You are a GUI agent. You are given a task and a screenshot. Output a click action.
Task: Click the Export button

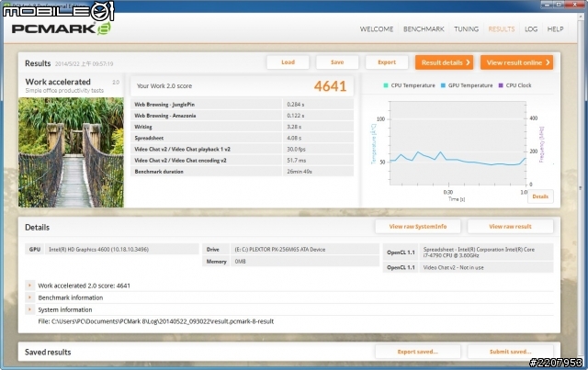point(387,62)
